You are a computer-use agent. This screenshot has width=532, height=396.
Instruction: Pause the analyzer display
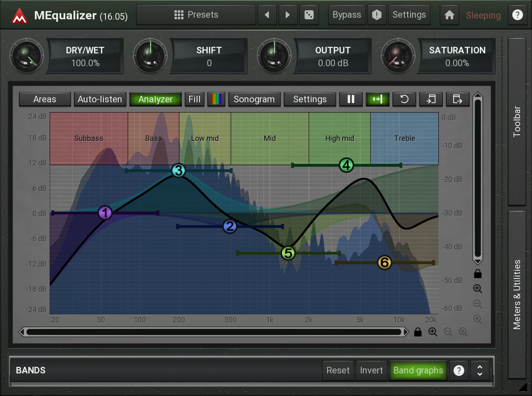(x=351, y=99)
